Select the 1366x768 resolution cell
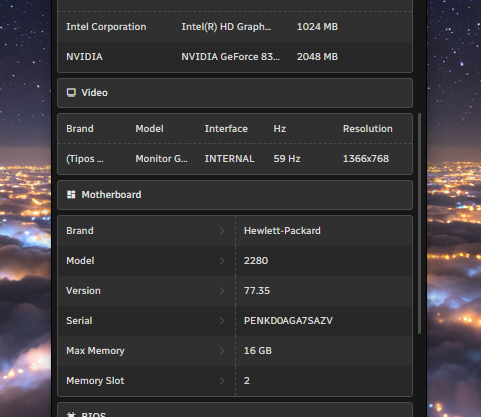Image resolution: width=481 pixels, height=417 pixels. pyautogui.click(x=366, y=159)
